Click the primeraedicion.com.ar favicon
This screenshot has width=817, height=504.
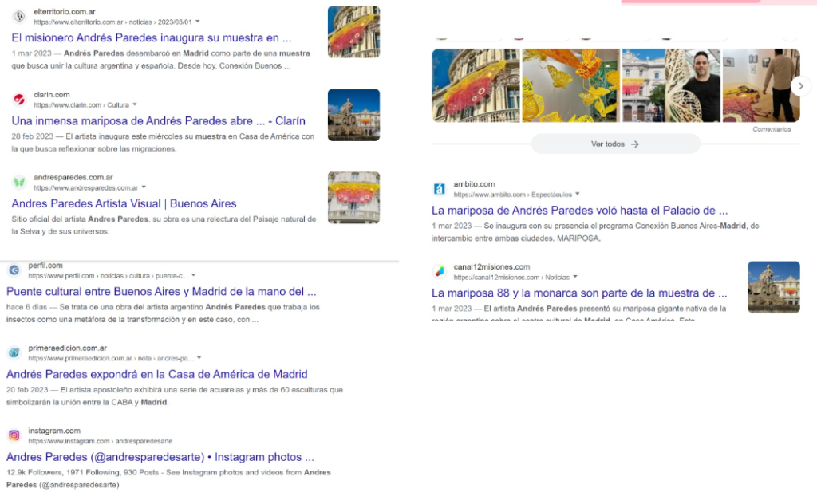click(14, 352)
